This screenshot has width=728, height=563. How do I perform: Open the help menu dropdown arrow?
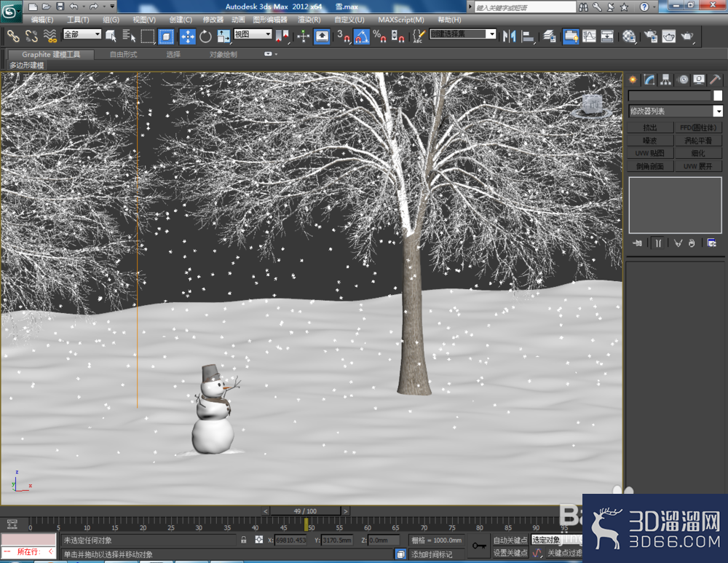654,7
